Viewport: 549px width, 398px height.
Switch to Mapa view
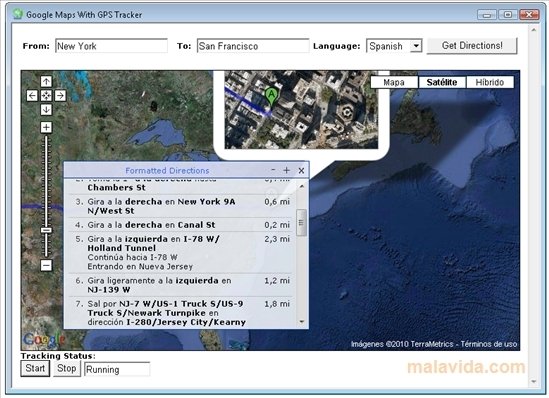pos(394,82)
